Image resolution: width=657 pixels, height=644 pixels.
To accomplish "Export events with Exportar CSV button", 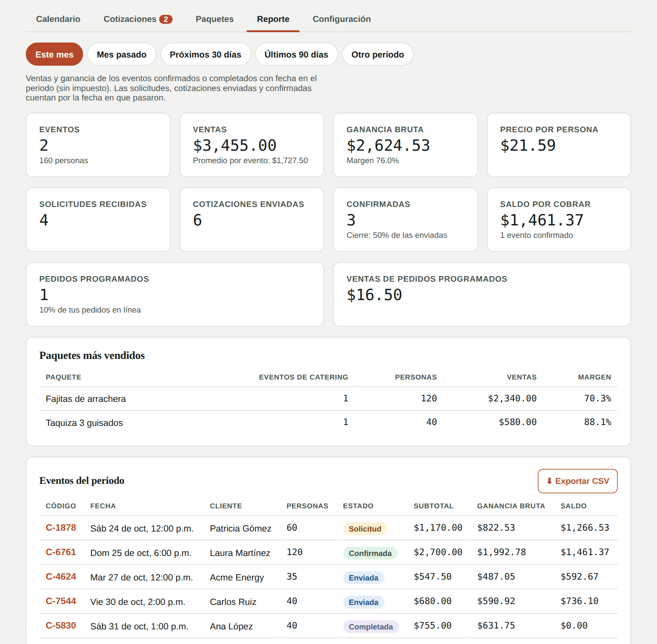I will point(578,481).
